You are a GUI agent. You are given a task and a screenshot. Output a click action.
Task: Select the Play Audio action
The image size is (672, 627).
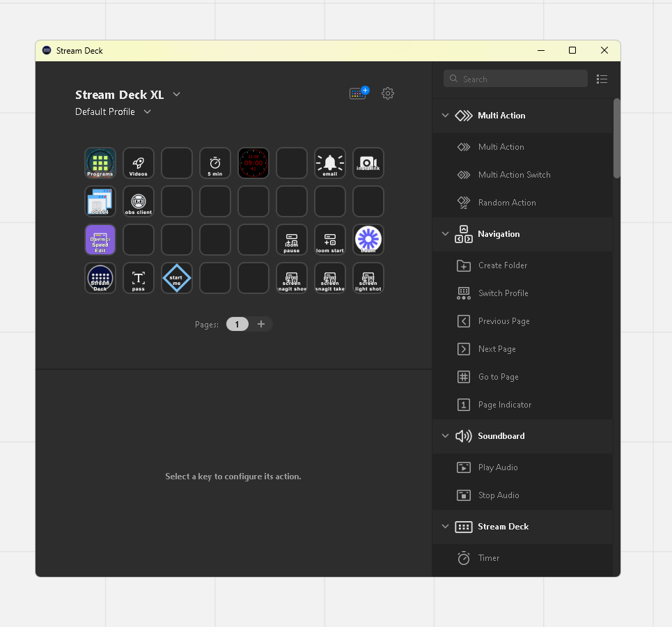(x=522, y=467)
